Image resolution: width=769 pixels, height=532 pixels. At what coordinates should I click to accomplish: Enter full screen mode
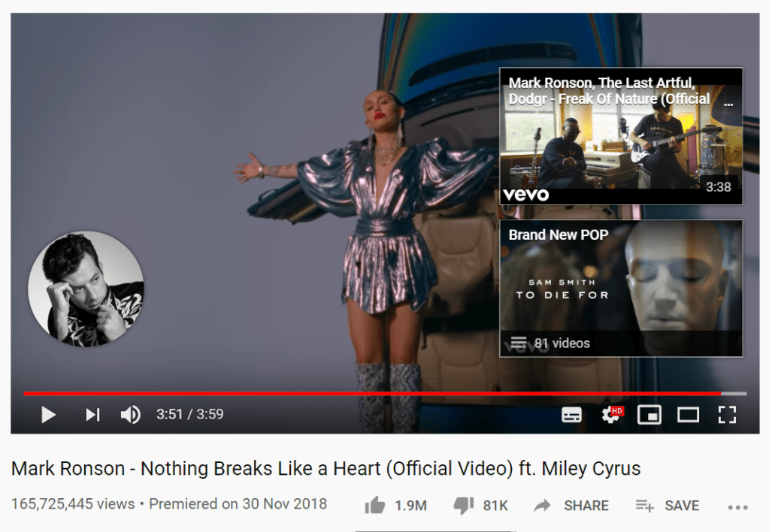727,415
